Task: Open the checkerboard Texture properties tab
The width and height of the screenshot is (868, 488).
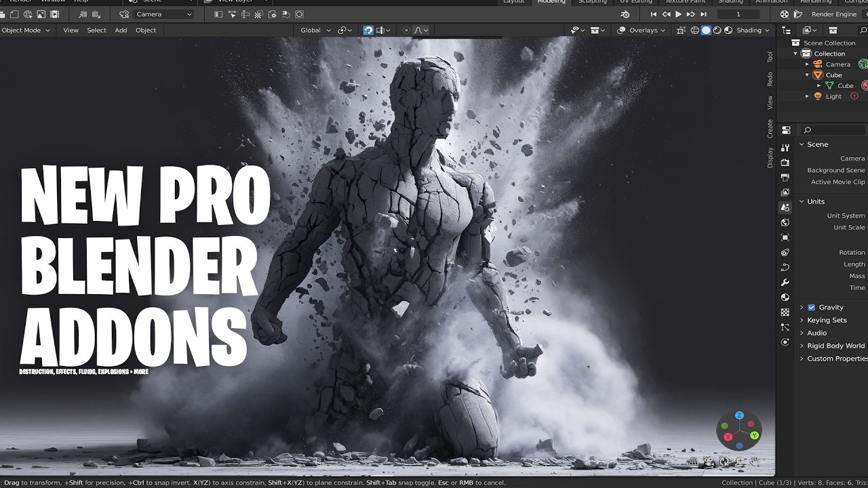Action: tap(785, 312)
